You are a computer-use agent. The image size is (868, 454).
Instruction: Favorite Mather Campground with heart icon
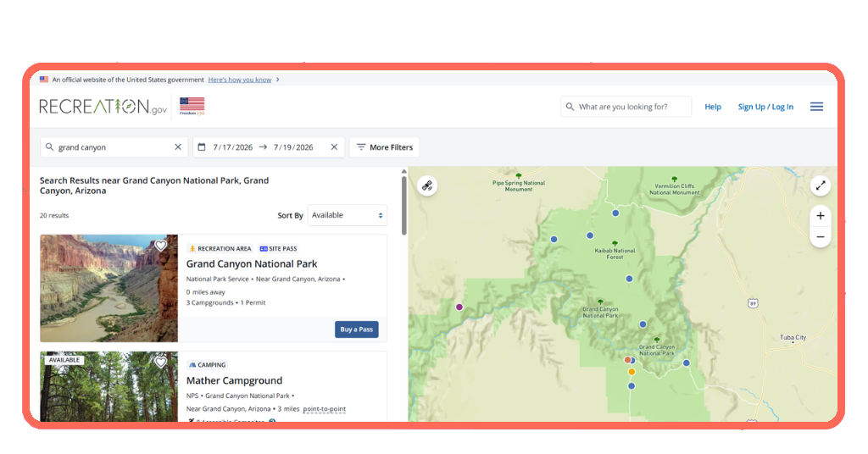coord(160,363)
